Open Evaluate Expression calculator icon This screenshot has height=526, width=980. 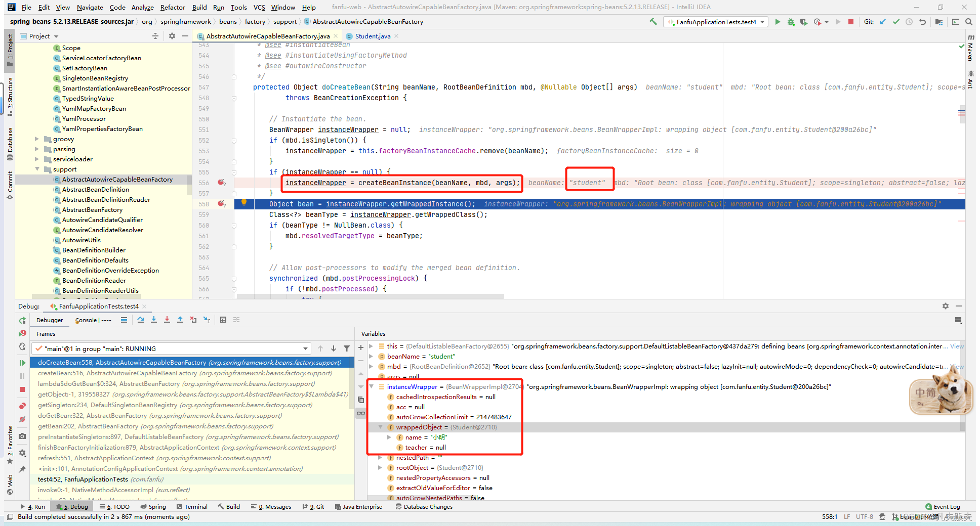coord(223,320)
